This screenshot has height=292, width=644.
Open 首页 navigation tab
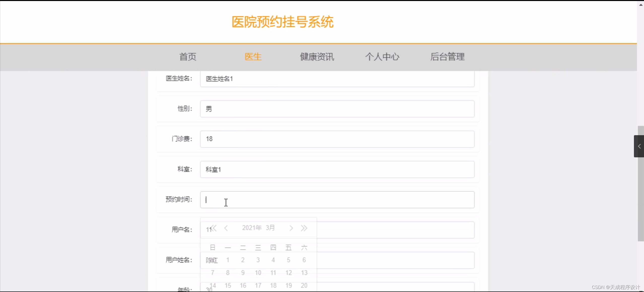click(188, 57)
